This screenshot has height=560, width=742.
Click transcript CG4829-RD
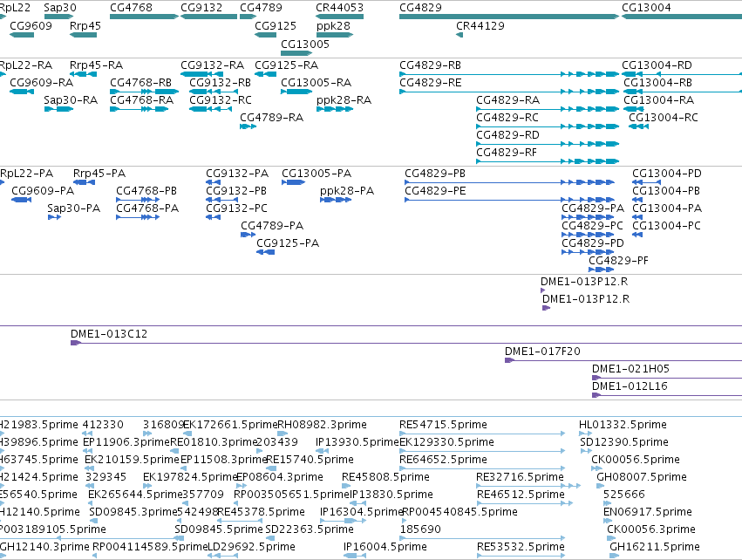(548, 144)
